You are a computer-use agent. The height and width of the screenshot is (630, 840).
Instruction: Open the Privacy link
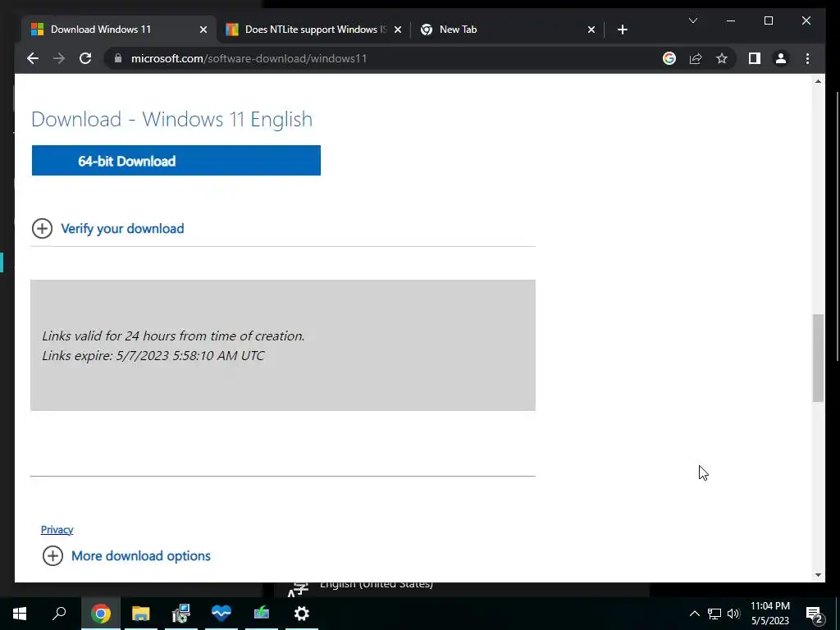click(57, 529)
